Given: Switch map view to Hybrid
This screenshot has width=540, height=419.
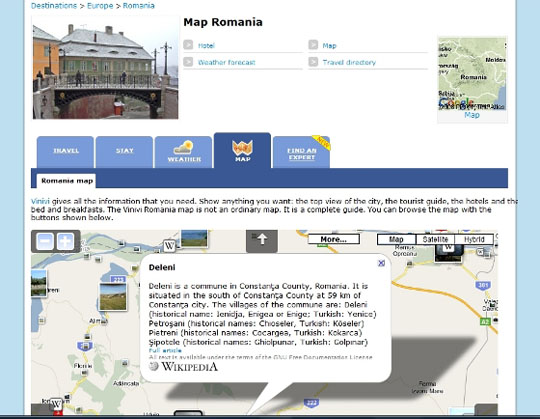Looking at the screenshot, I should click(x=474, y=239).
